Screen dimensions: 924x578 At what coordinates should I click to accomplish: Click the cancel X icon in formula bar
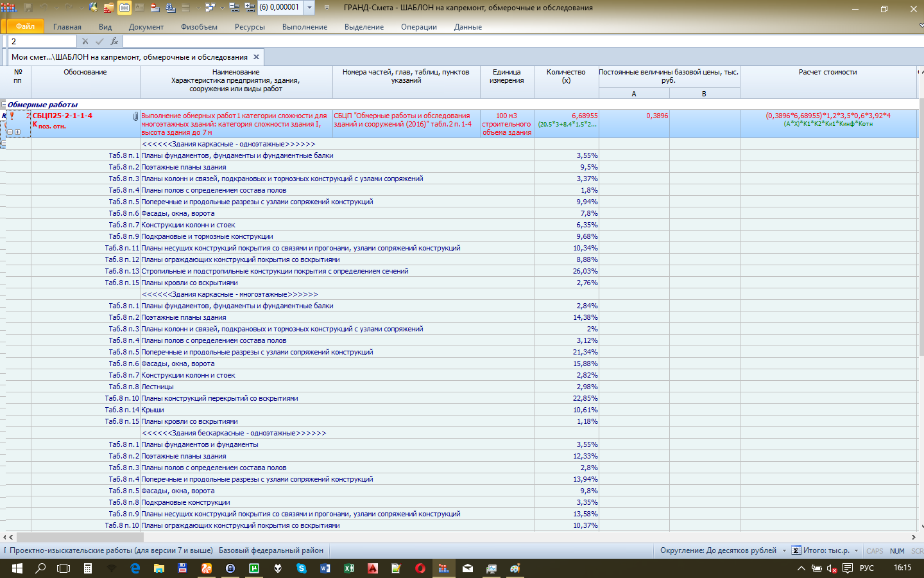[x=85, y=41]
